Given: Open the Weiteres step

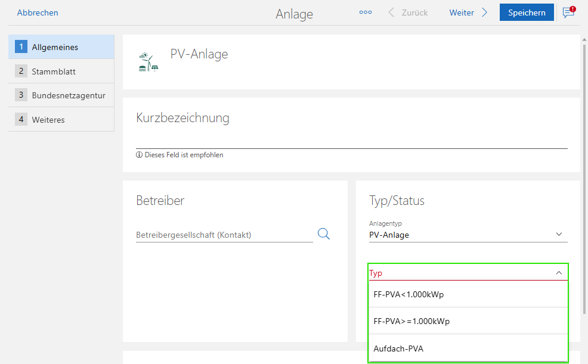Looking at the screenshot, I should click(61, 120).
